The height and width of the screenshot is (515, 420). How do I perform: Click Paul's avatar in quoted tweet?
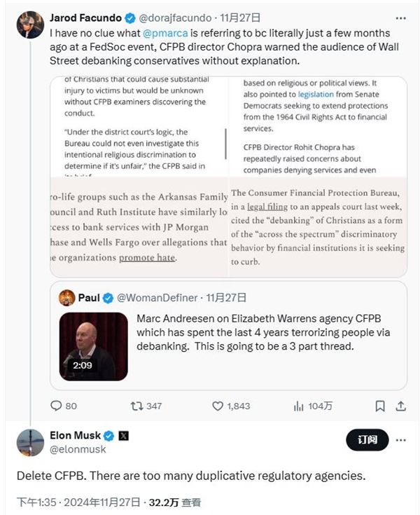(x=67, y=298)
